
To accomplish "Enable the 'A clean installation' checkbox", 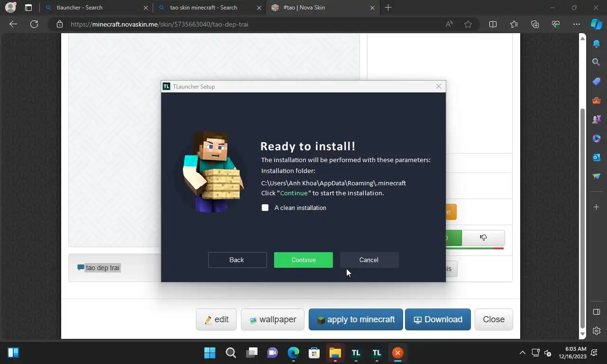I will (x=265, y=208).
